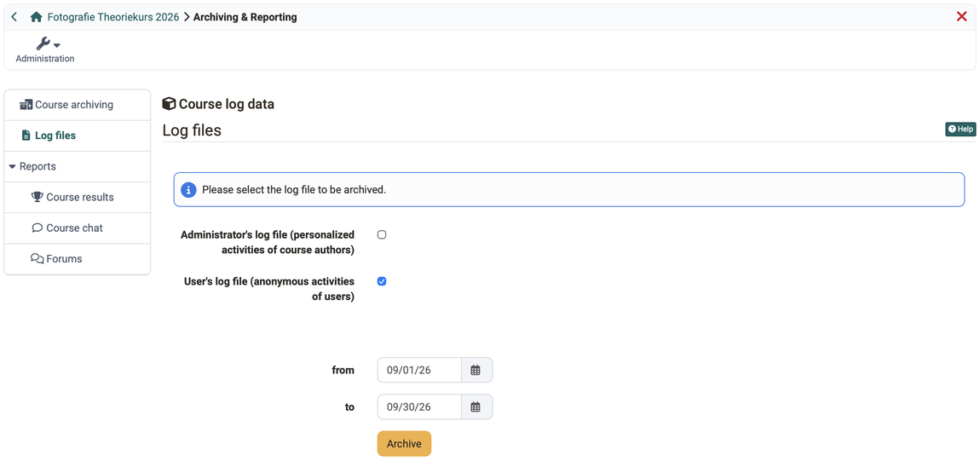Click the 'Please select the log file' message

pyautogui.click(x=294, y=190)
